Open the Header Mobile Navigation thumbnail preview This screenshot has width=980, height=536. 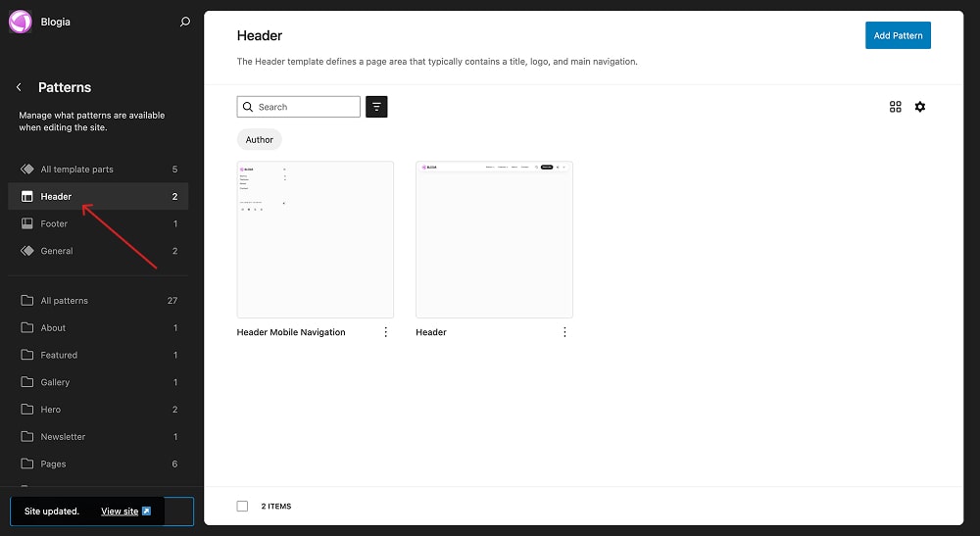point(315,239)
